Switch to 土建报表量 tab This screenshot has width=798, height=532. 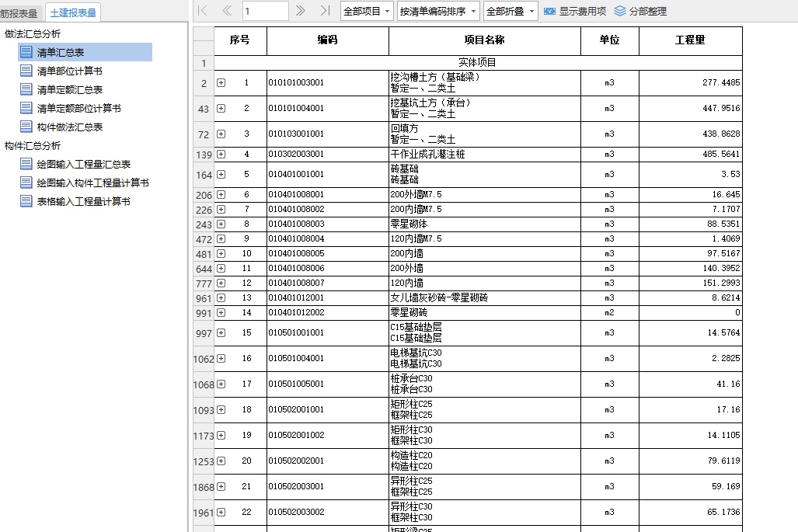[x=73, y=12]
